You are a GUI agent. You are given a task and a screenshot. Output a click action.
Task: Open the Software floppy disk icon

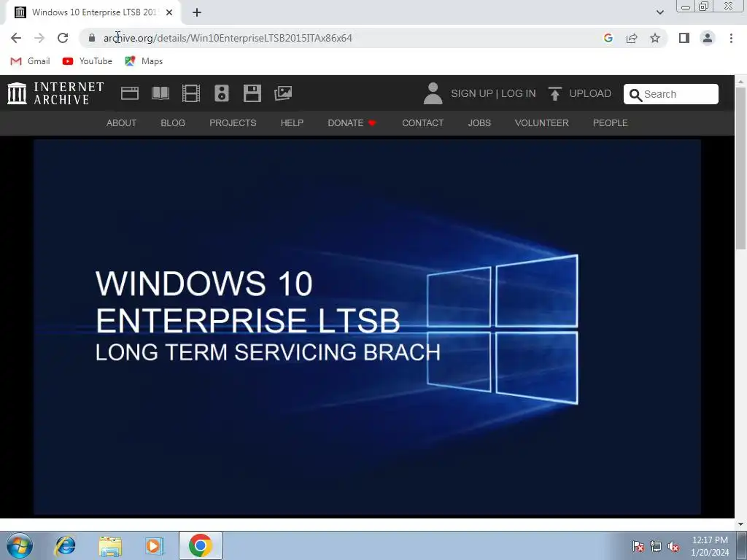pos(252,93)
